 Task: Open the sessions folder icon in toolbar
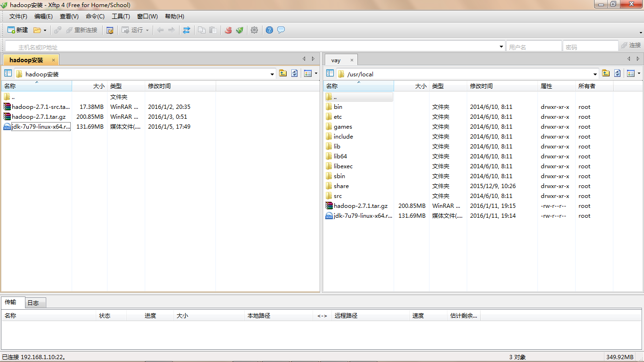[x=37, y=30]
